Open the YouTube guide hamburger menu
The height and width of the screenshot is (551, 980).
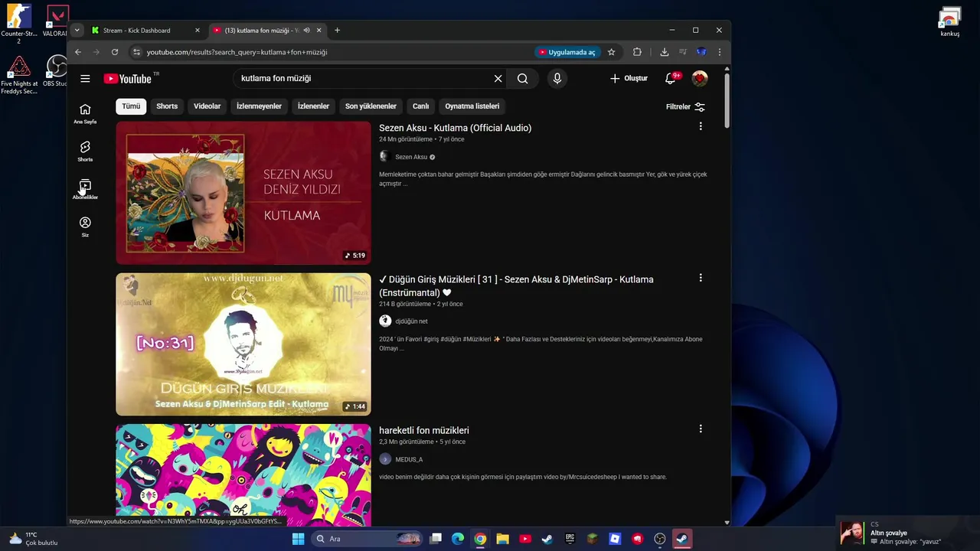point(85,78)
